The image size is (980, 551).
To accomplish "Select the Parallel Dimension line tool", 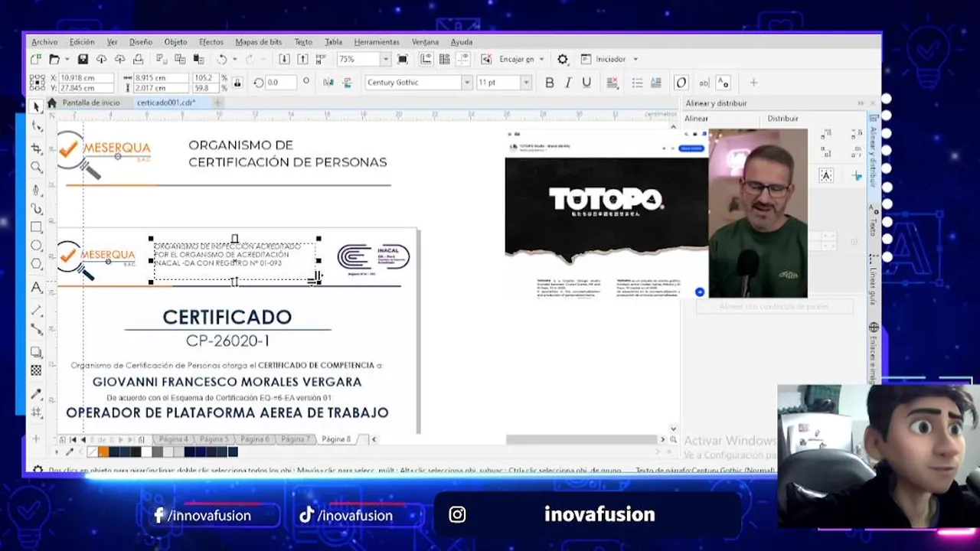I will click(x=37, y=310).
